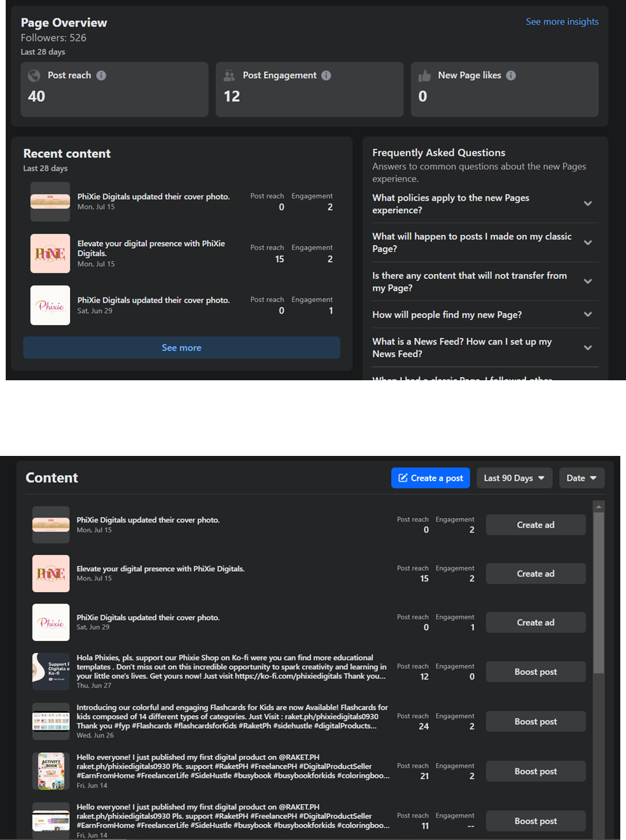626x840 pixels.
Task: Open the Activity Book post thumbnail
Action: 51,771
